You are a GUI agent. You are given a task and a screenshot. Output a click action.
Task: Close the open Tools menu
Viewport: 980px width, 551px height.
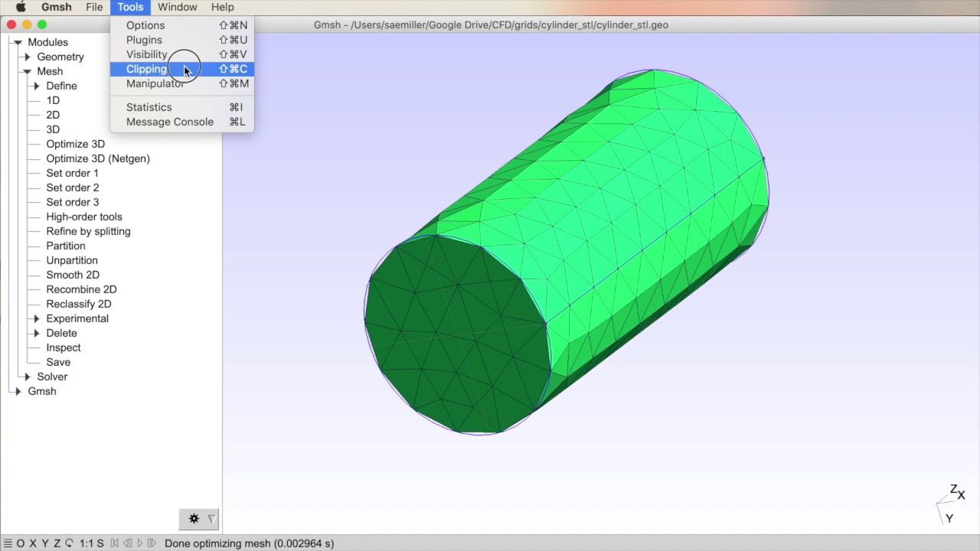tap(130, 7)
